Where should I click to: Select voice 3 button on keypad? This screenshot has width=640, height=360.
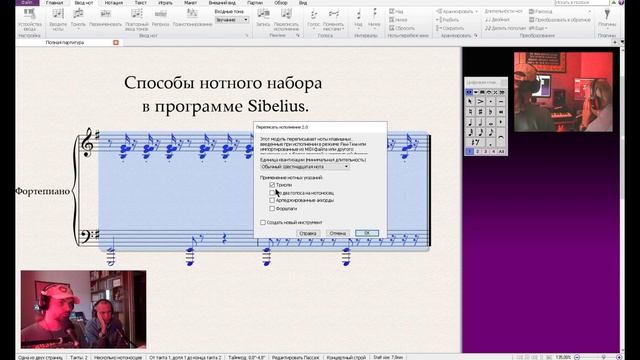coord(485,151)
